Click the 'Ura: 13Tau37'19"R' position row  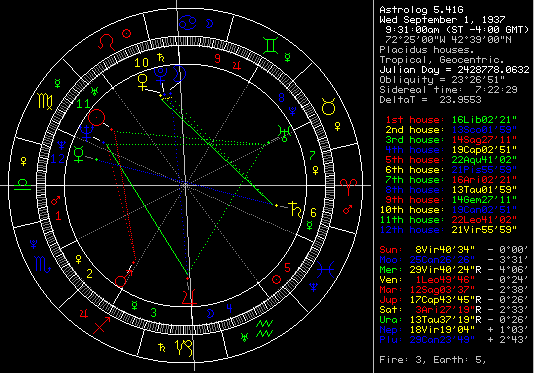coord(454,320)
